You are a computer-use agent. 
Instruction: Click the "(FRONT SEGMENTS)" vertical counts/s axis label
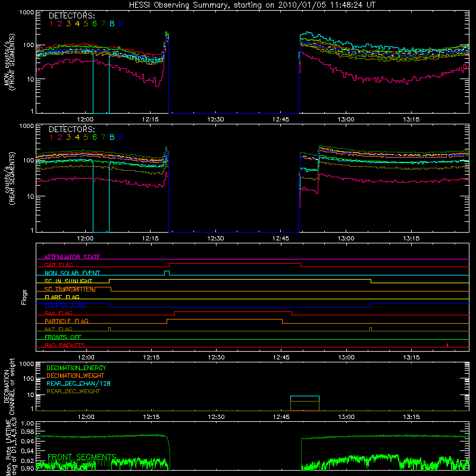click(12, 62)
